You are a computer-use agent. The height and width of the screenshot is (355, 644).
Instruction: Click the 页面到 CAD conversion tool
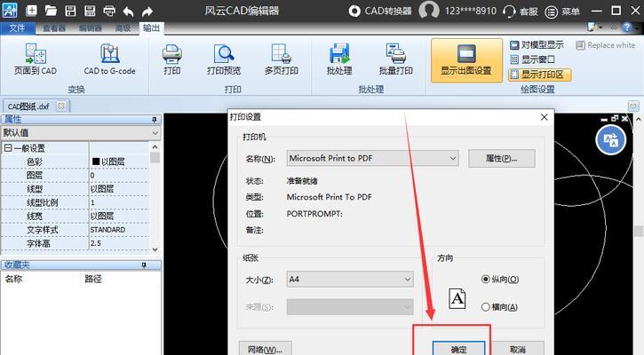[x=36, y=59]
